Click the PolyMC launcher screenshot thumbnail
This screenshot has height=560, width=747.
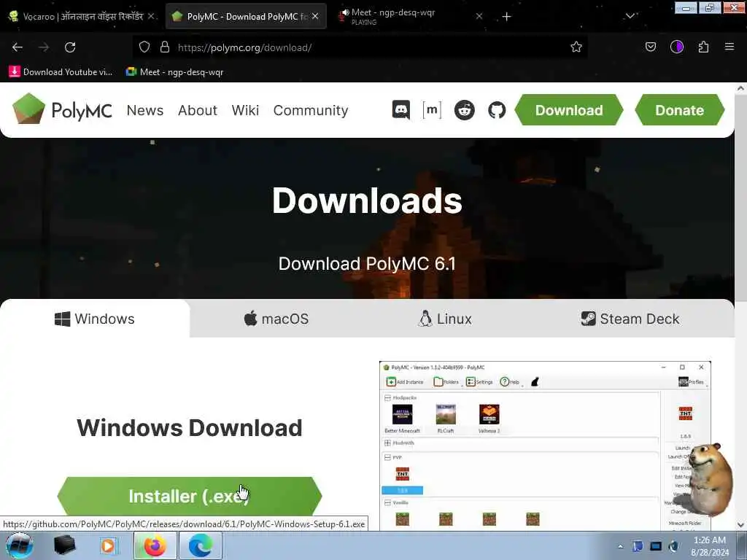[545, 446]
